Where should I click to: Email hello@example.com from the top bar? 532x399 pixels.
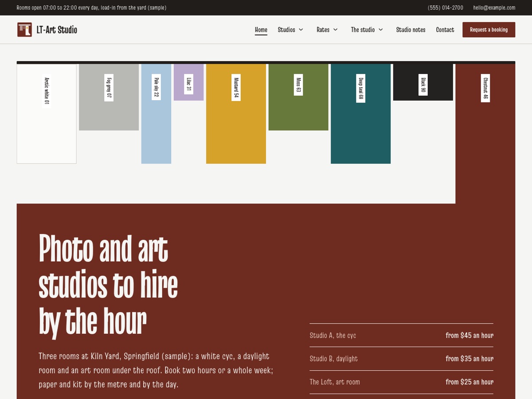click(x=494, y=8)
